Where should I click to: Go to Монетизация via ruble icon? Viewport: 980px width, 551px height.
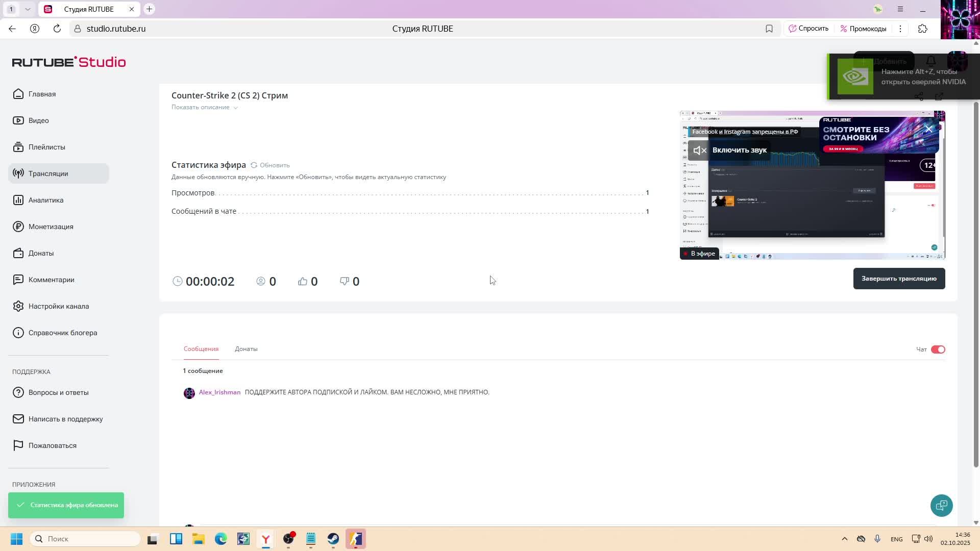18,227
